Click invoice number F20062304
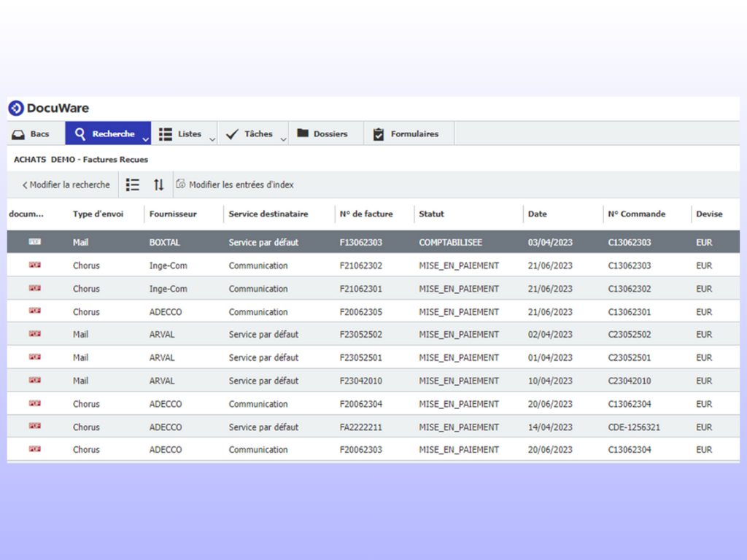The height and width of the screenshot is (560, 747). coord(360,404)
